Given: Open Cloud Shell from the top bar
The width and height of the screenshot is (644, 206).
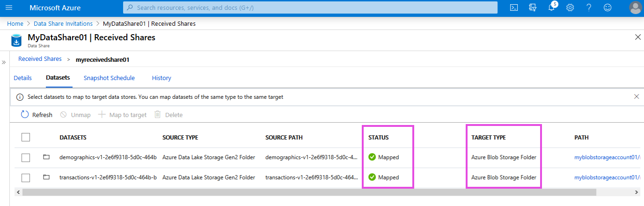Looking at the screenshot, I should click(514, 7).
